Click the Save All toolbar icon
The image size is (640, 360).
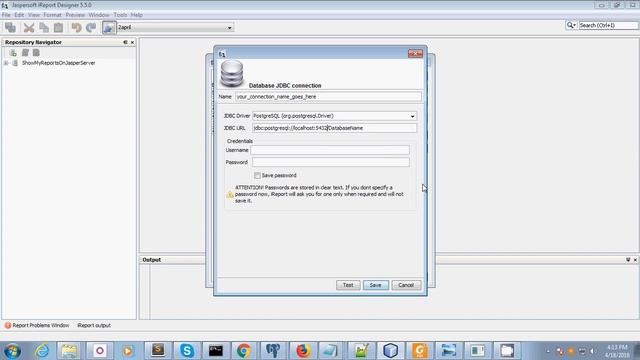pyautogui.click(x=10, y=27)
